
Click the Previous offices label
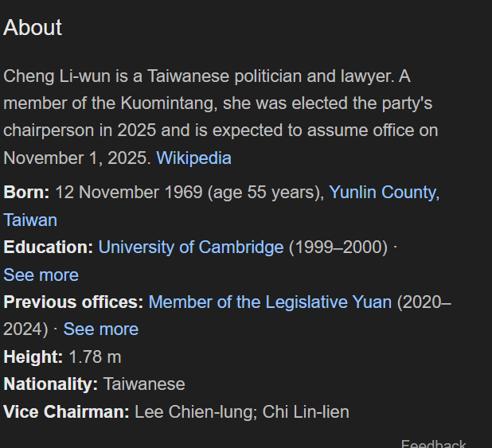pyautogui.click(x=73, y=302)
